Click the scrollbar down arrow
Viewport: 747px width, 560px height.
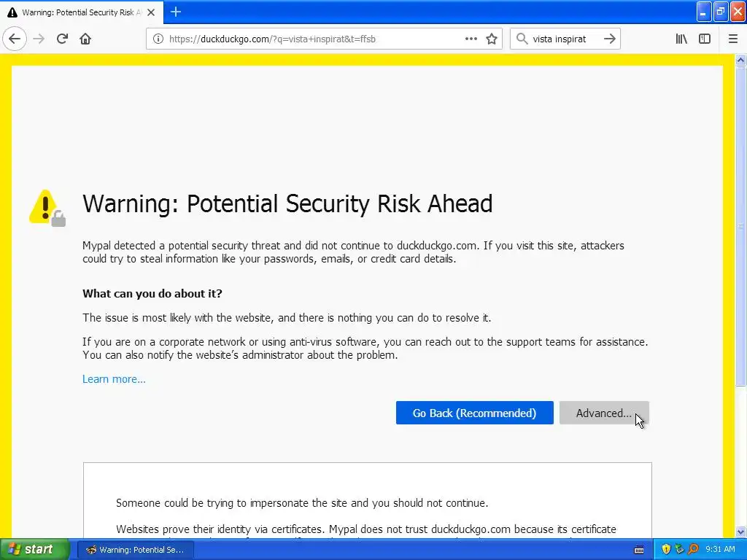[741, 532]
